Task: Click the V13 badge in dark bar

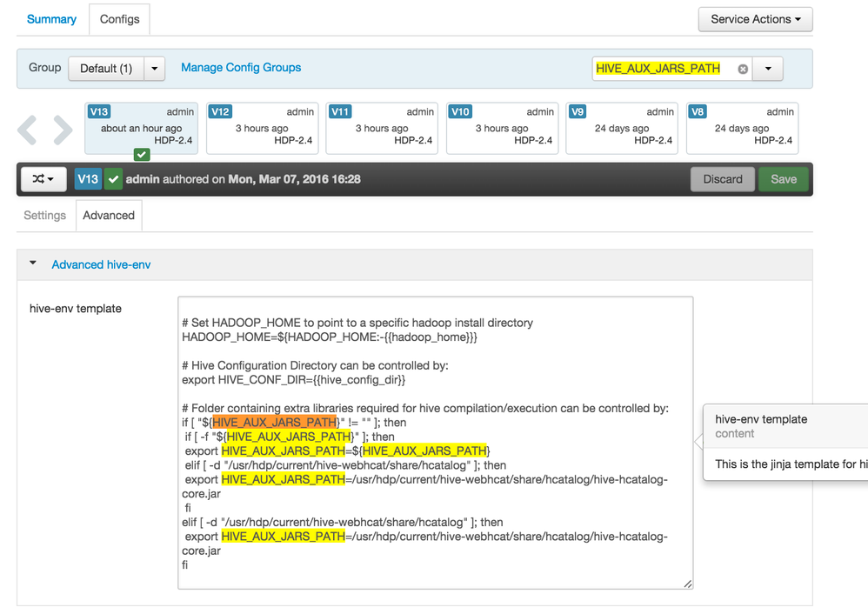Action: click(88, 179)
